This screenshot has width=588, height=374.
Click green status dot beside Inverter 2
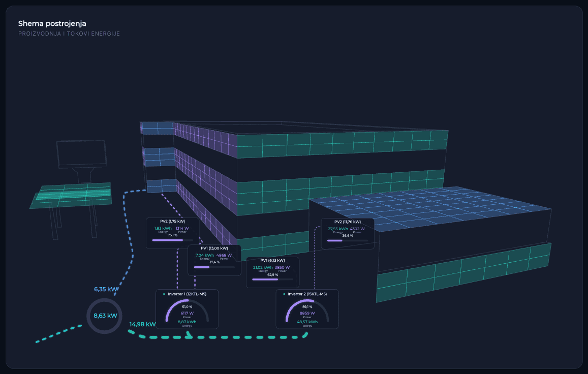point(284,294)
